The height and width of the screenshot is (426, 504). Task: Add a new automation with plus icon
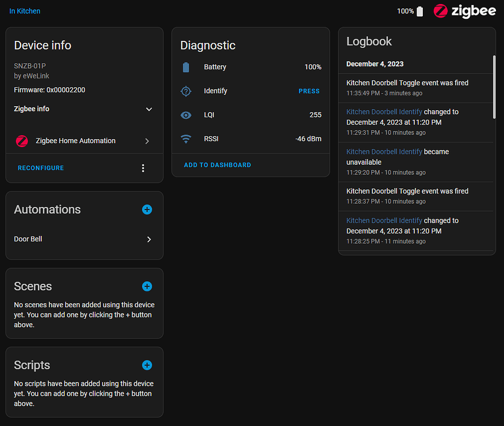tap(147, 210)
